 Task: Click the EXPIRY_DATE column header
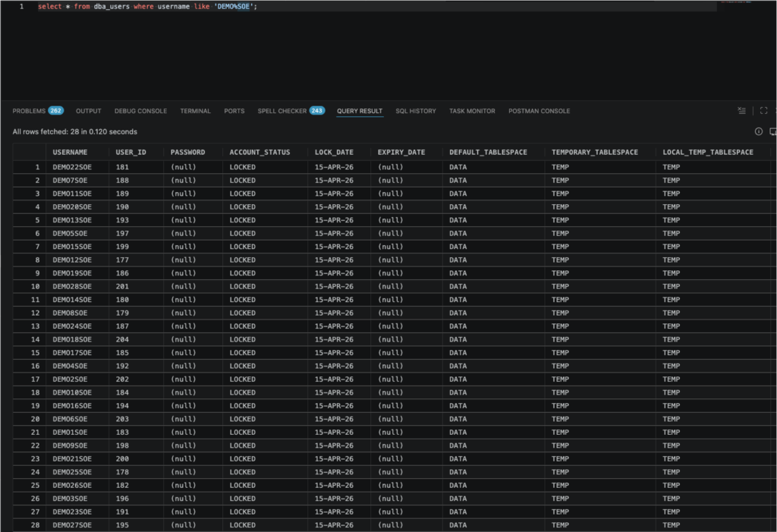tap(407, 153)
